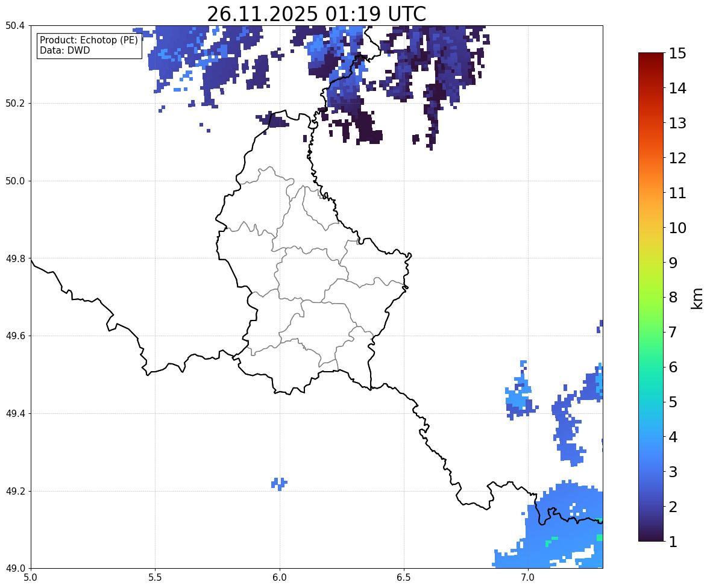Click the colorbar label '11'
Viewport: 710px width, 588px height.
pos(677,193)
